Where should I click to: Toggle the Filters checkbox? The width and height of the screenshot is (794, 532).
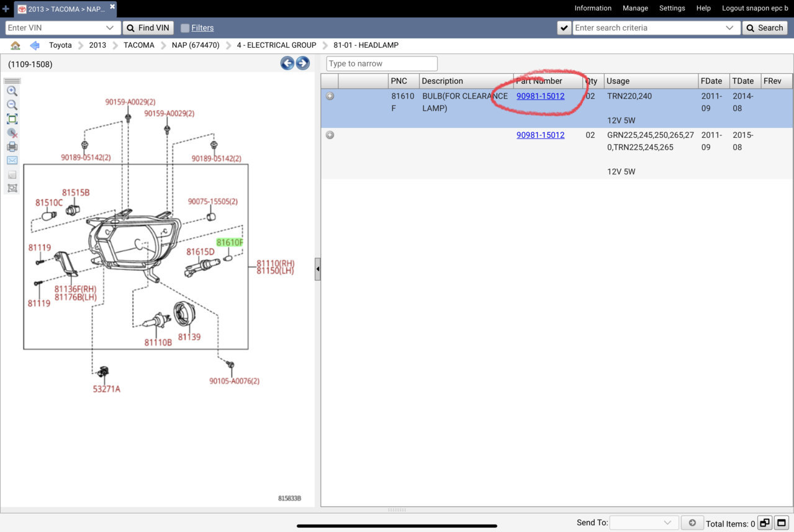(x=185, y=28)
